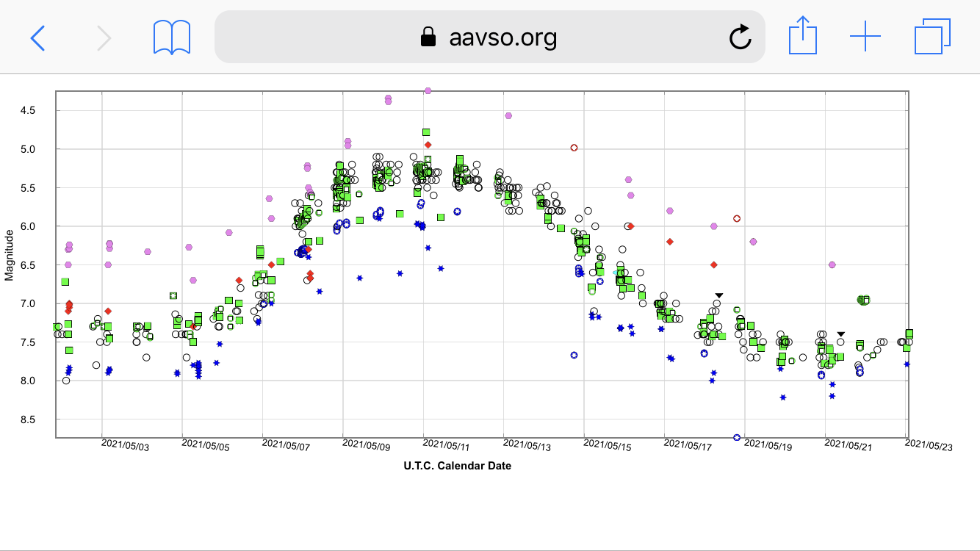980x551 pixels.
Task: Open the share sheet icon
Action: click(x=802, y=37)
